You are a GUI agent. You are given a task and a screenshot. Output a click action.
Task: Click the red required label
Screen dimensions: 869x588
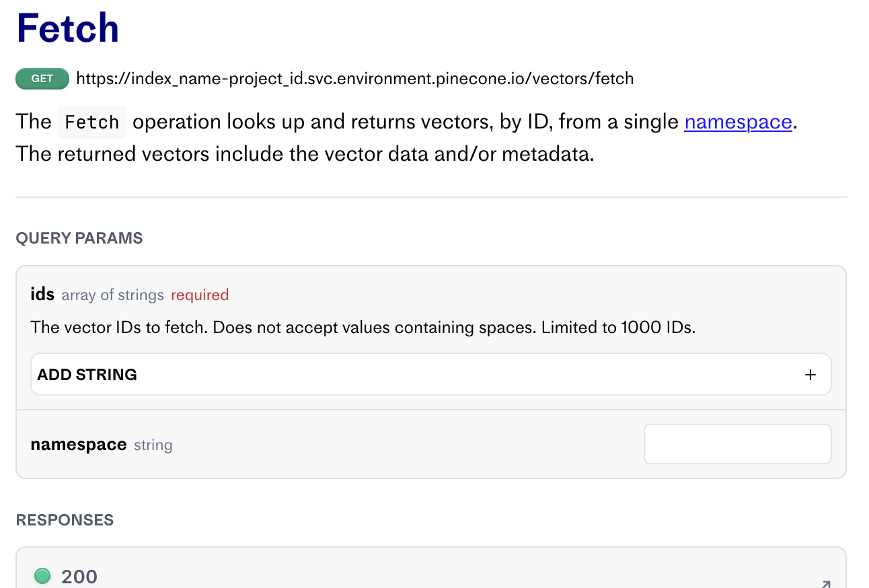(200, 295)
